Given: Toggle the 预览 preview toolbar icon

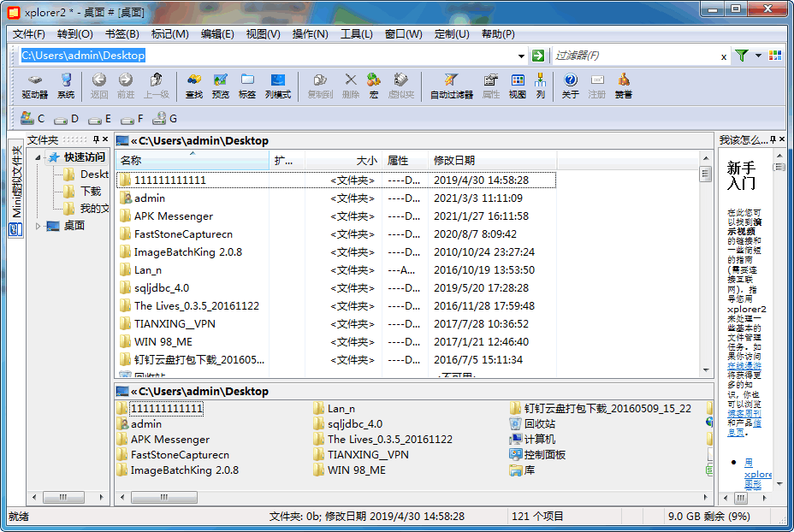Looking at the screenshot, I should coord(220,86).
